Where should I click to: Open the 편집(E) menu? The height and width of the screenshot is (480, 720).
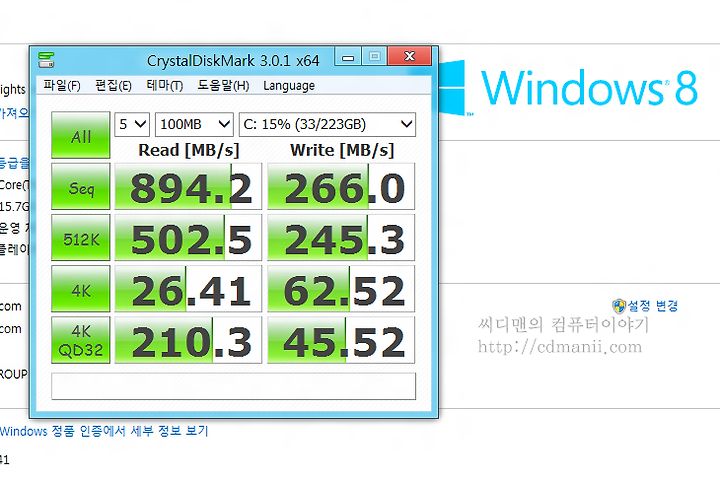(113, 86)
